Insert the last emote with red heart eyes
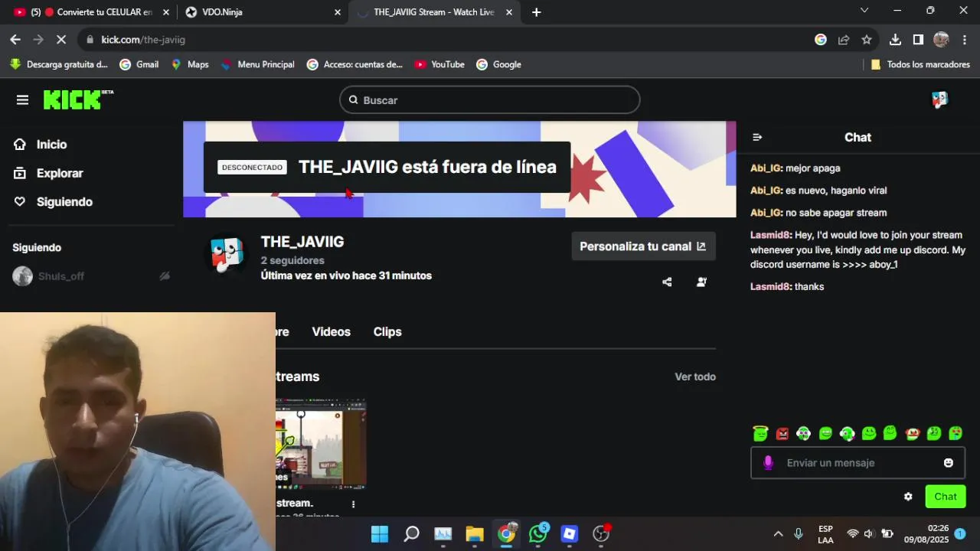 (x=955, y=434)
